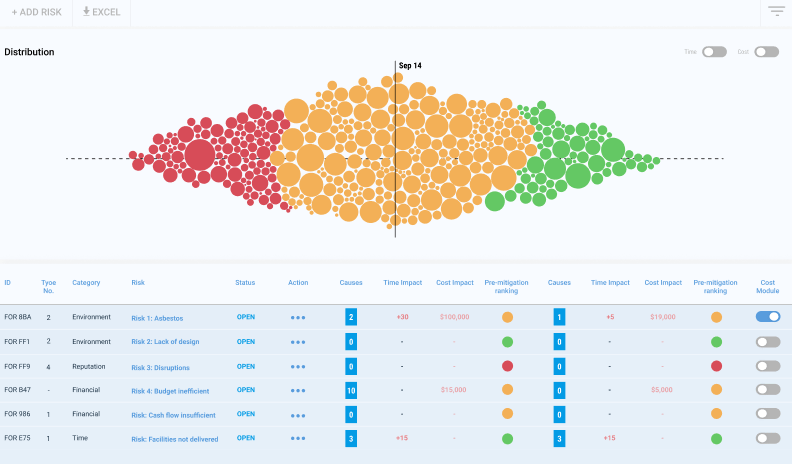Disable Cost Module for FOR 8BA

click(x=768, y=317)
